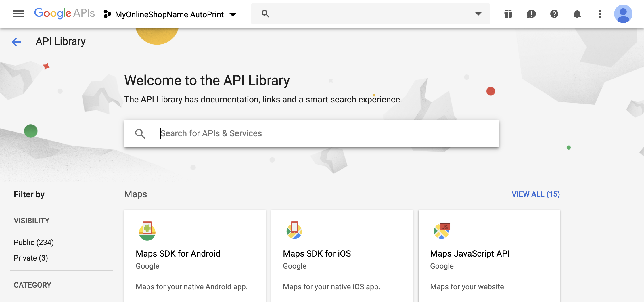Click the top bar search magnifier icon
The image size is (644, 302).
265,14
